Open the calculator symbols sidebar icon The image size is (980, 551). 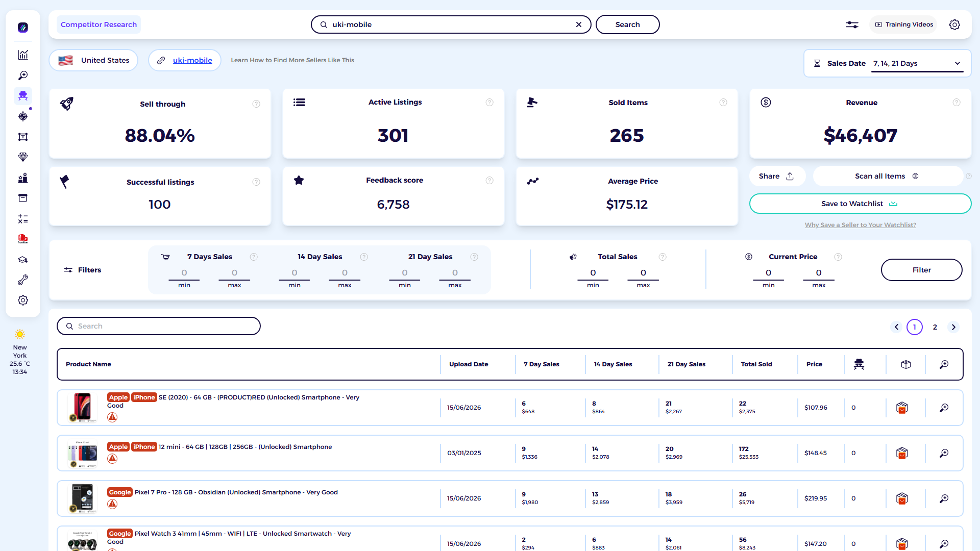click(x=23, y=219)
